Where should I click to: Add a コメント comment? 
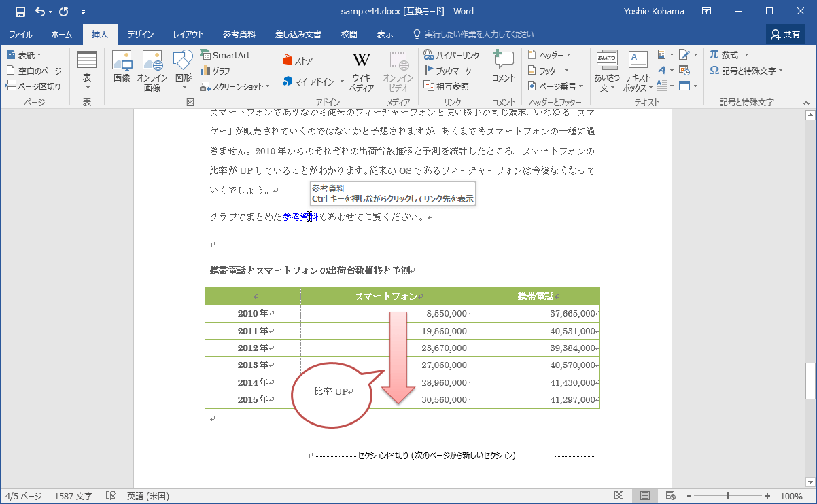[x=504, y=67]
